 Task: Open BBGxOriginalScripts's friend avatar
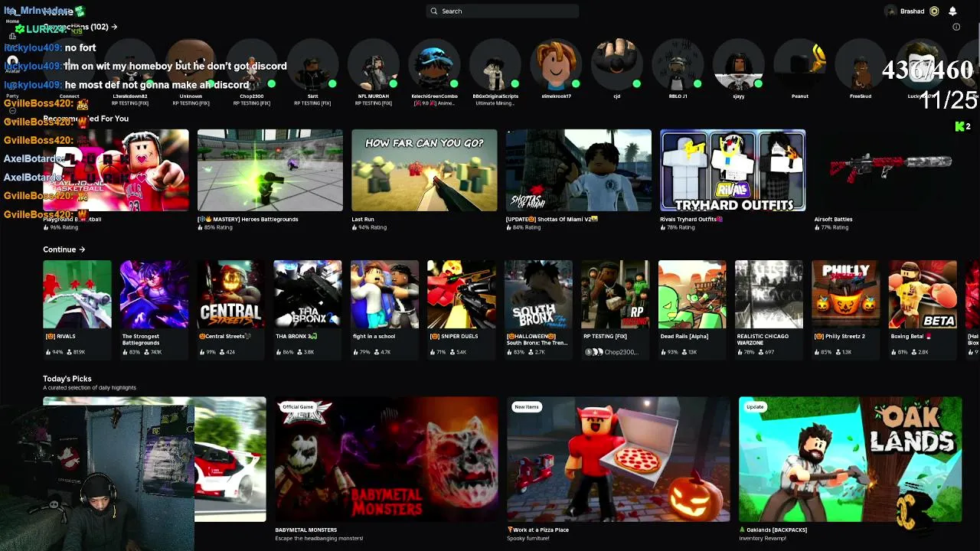pos(495,65)
